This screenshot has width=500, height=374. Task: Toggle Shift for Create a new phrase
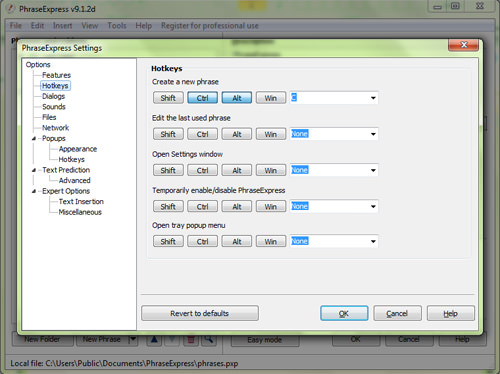(168, 98)
